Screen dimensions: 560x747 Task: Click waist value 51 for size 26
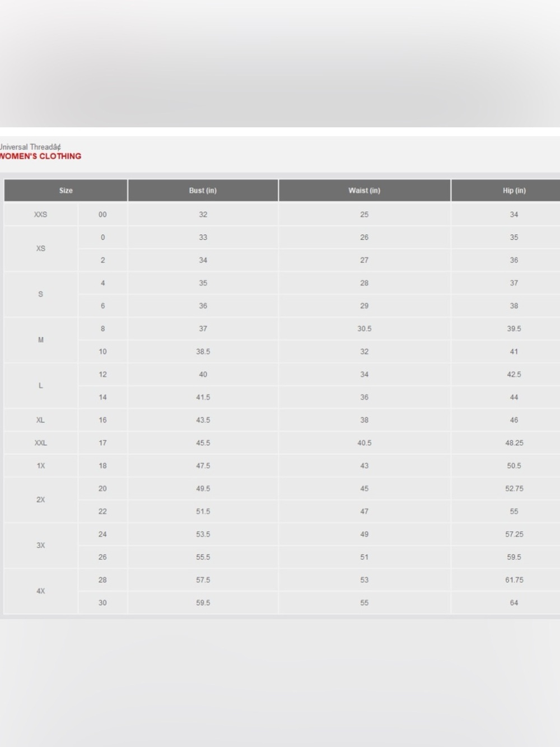coord(364,557)
